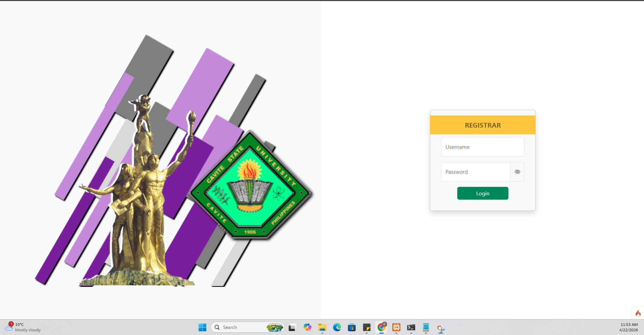
Task: Click the taskbar Search box
Action: coord(247,327)
